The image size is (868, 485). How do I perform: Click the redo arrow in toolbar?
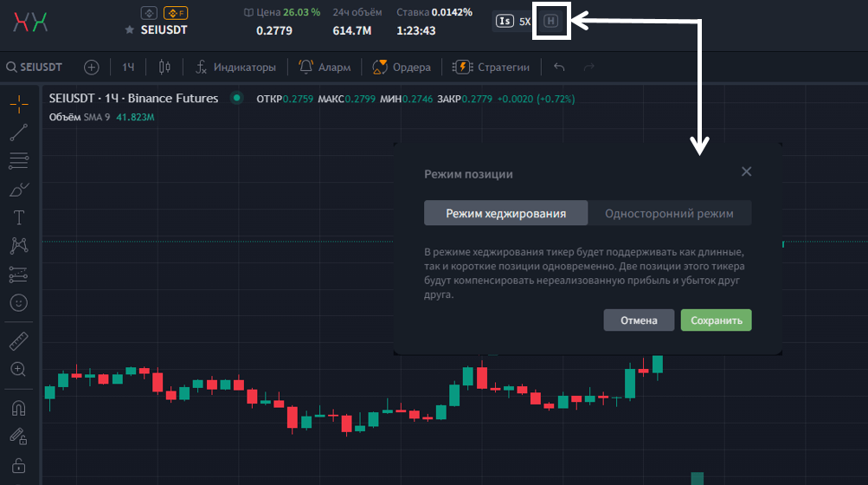pos(589,67)
